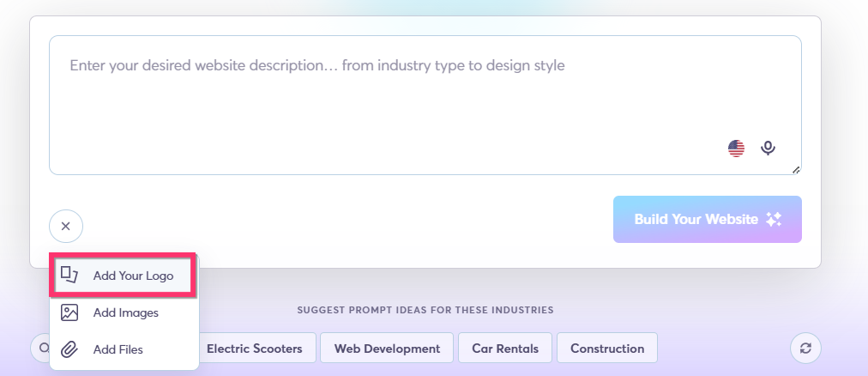Pick the Web Development industry chip
The image size is (868, 376).
tap(387, 349)
